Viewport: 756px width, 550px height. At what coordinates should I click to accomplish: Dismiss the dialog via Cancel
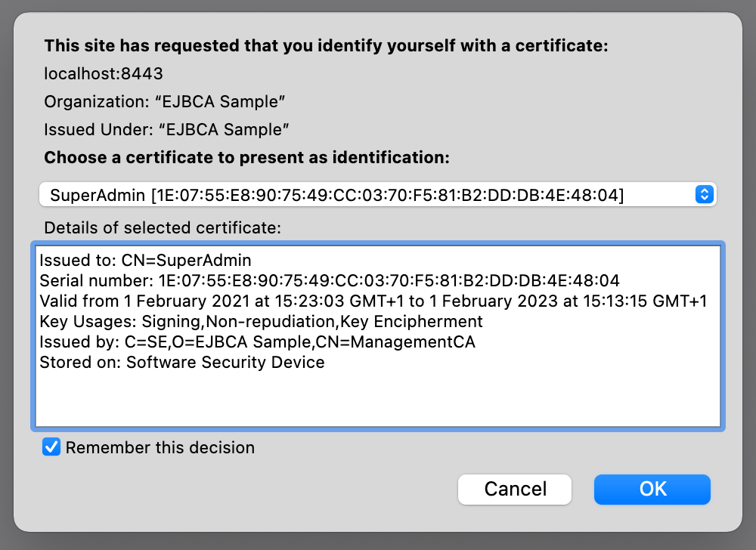coord(515,490)
